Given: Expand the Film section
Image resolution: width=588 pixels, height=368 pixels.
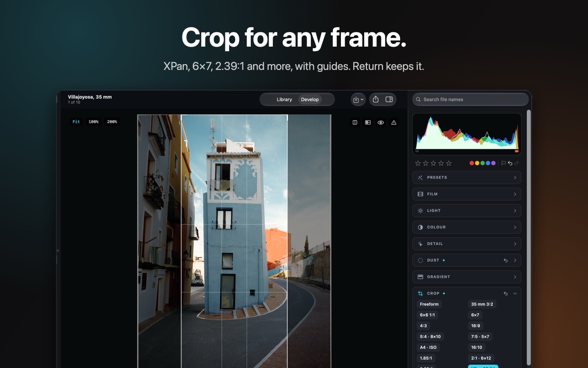Looking at the screenshot, I should (467, 194).
